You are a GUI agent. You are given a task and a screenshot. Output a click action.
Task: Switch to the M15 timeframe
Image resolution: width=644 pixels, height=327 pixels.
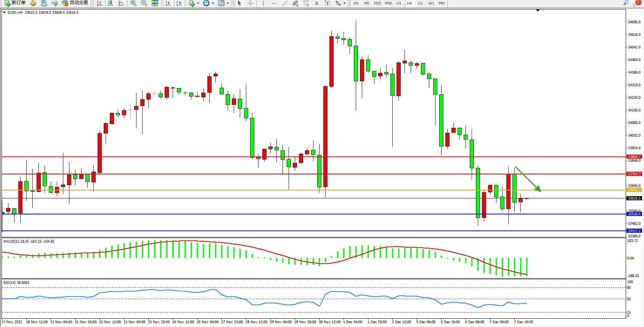[377, 3]
